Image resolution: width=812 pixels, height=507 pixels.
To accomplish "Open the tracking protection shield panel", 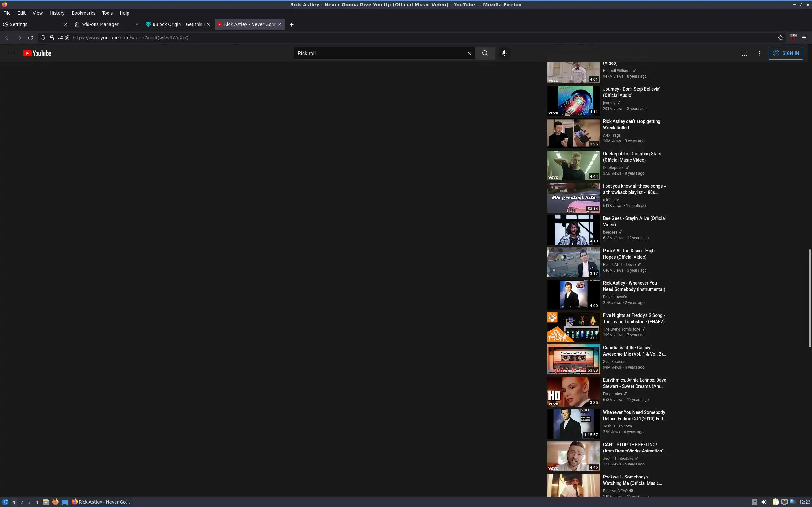I will click(43, 38).
